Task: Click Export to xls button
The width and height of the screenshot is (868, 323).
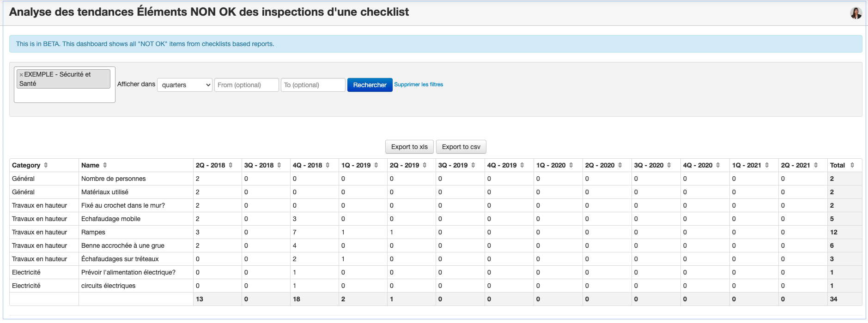Action: point(409,147)
